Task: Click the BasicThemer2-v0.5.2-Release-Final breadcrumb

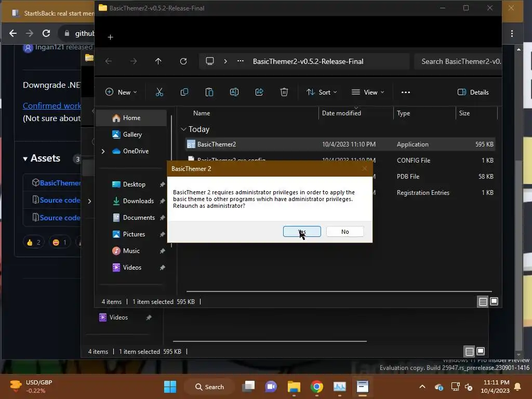Action: pyautogui.click(x=308, y=61)
